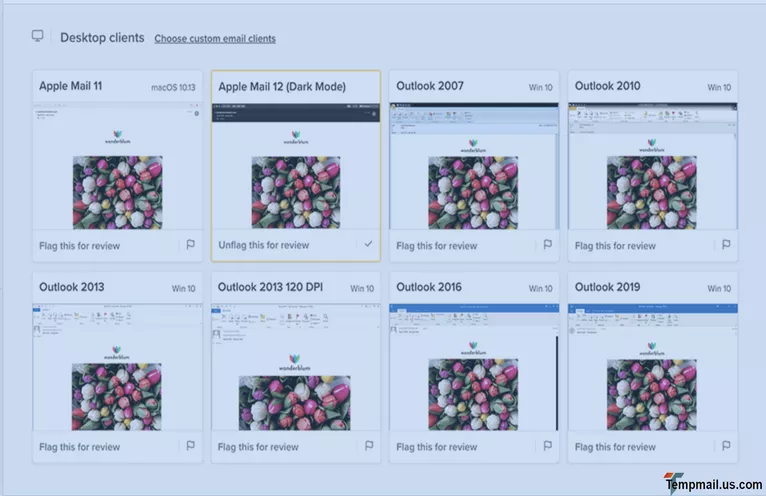View Outlook 2013 120 DPI preview thumbnail
766x496 pixels.
[295, 367]
